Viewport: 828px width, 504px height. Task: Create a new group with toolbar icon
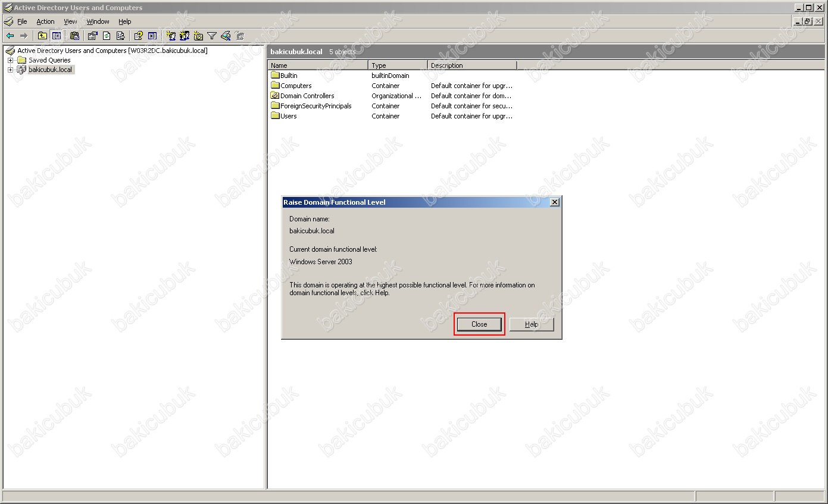[185, 36]
